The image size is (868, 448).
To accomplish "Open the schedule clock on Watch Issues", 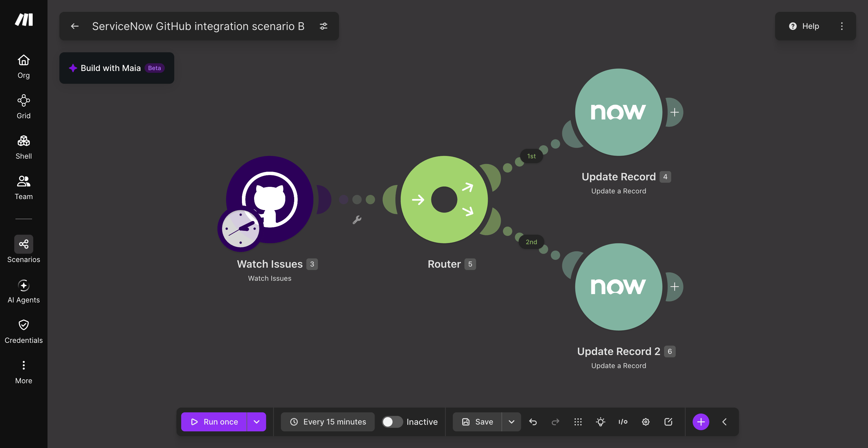I will point(240,228).
